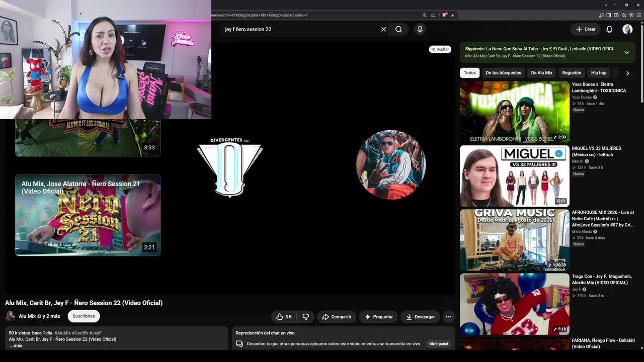Clear the YouTube search box text

pyautogui.click(x=383, y=29)
